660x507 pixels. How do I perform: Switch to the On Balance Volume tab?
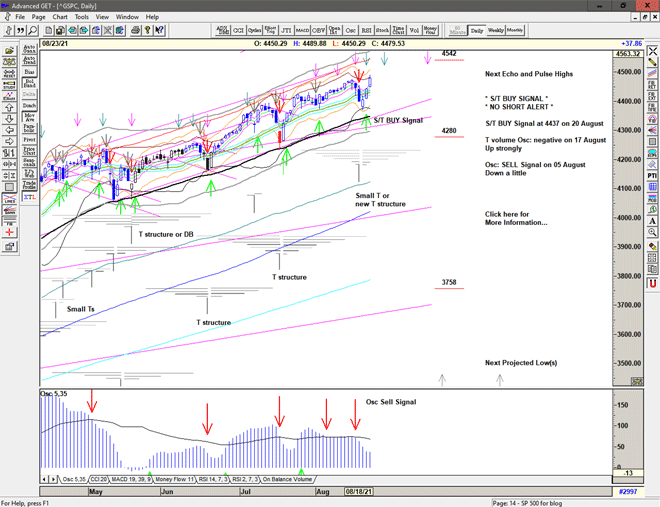pyautogui.click(x=288, y=480)
